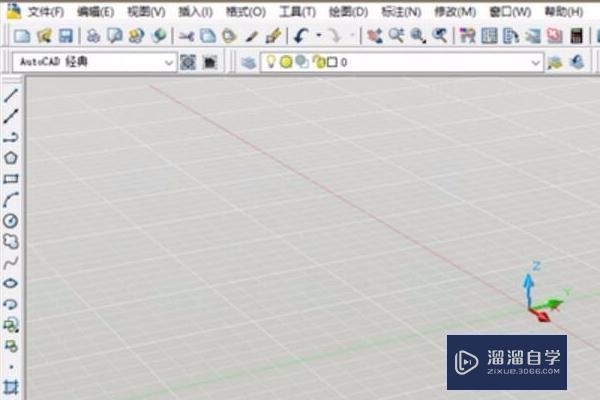Select the Polyline draw tool
Image resolution: width=600 pixels, height=400 pixels.
pyautogui.click(x=11, y=137)
